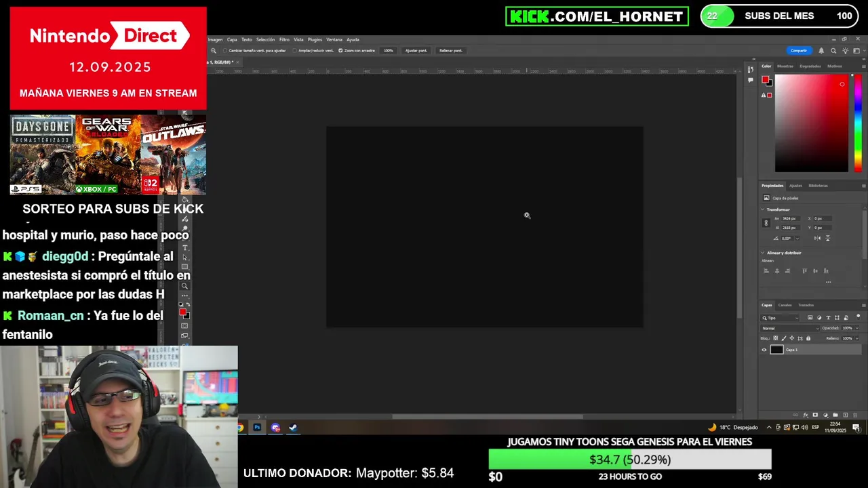Open the history panel icon in the collapsed dock

point(751,70)
